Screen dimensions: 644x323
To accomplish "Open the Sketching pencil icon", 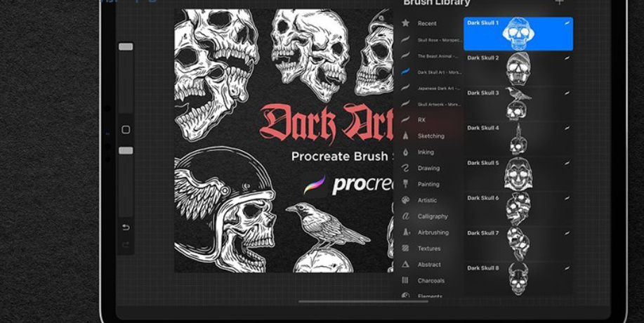I will (x=405, y=136).
